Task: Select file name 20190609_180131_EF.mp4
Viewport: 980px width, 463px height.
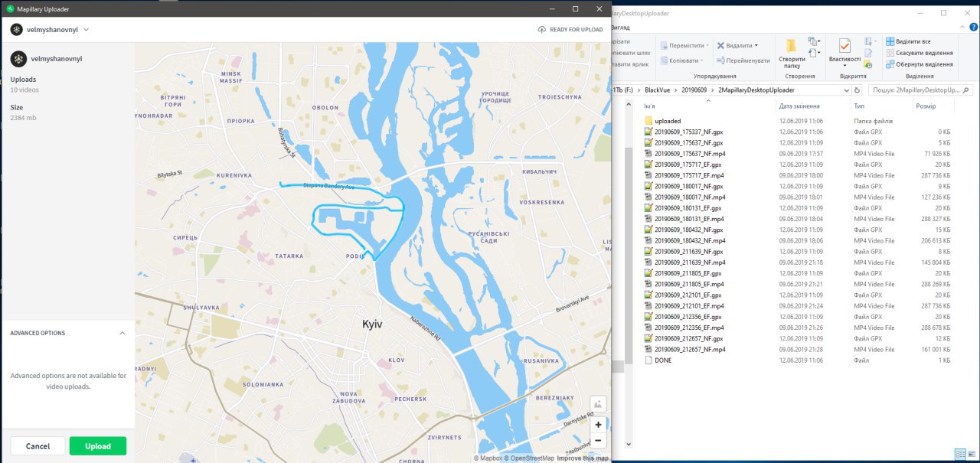Action: coord(690,219)
